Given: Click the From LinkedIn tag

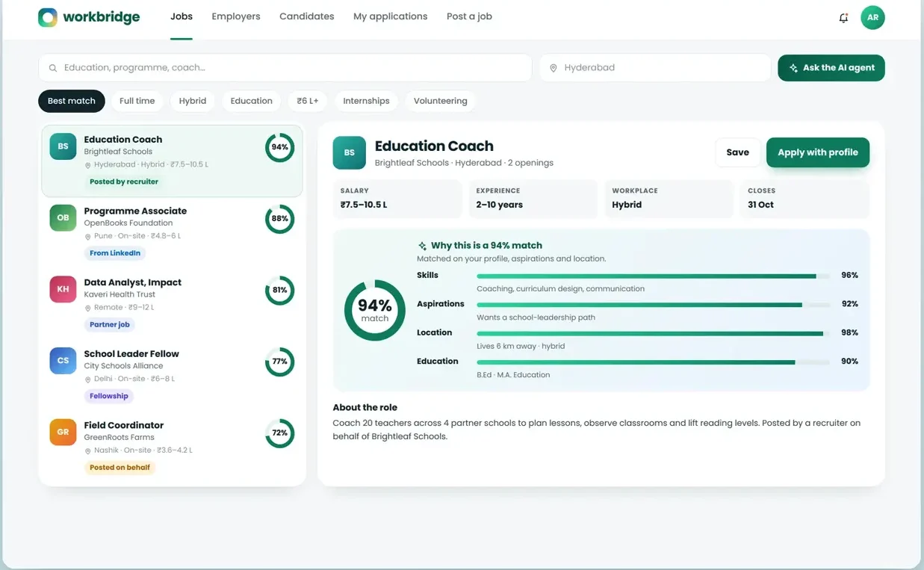Looking at the screenshot, I should click(115, 253).
